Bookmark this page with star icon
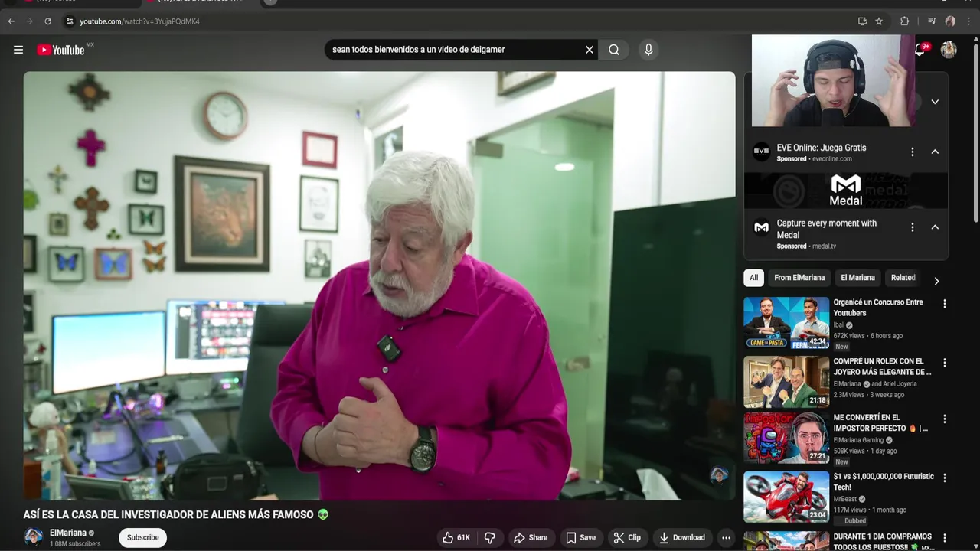The image size is (980, 551). (879, 21)
